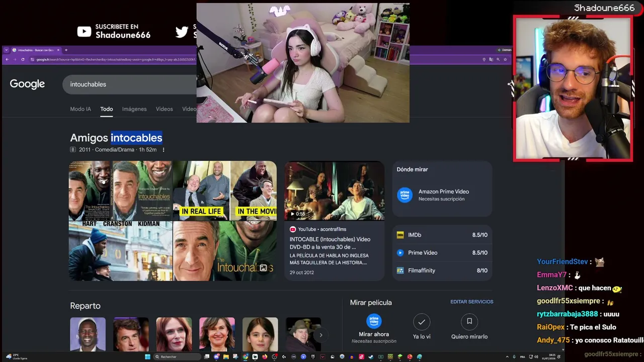
Task: Open the INTOCABLE (Intouchables) Vídeo link
Action: [x=330, y=243]
